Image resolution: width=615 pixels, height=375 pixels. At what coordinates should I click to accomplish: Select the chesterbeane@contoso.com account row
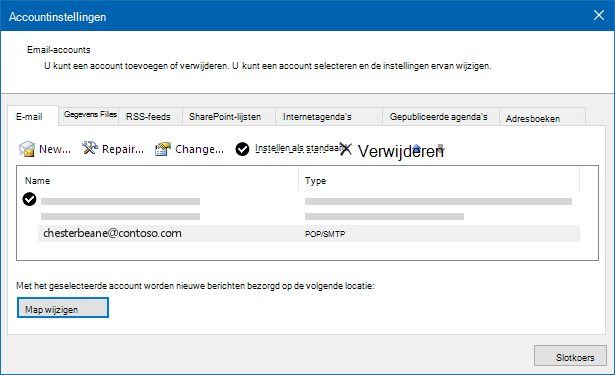(309, 233)
